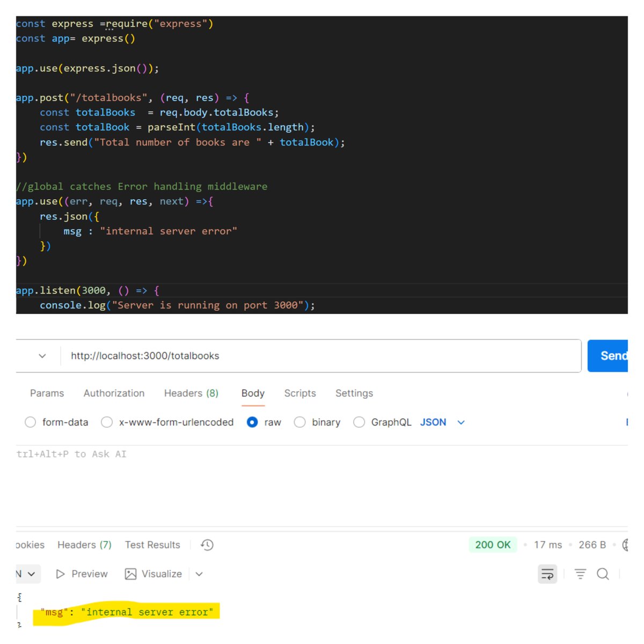The height and width of the screenshot is (644, 644).
Task: Click the network information globe icon
Action: 627,545
